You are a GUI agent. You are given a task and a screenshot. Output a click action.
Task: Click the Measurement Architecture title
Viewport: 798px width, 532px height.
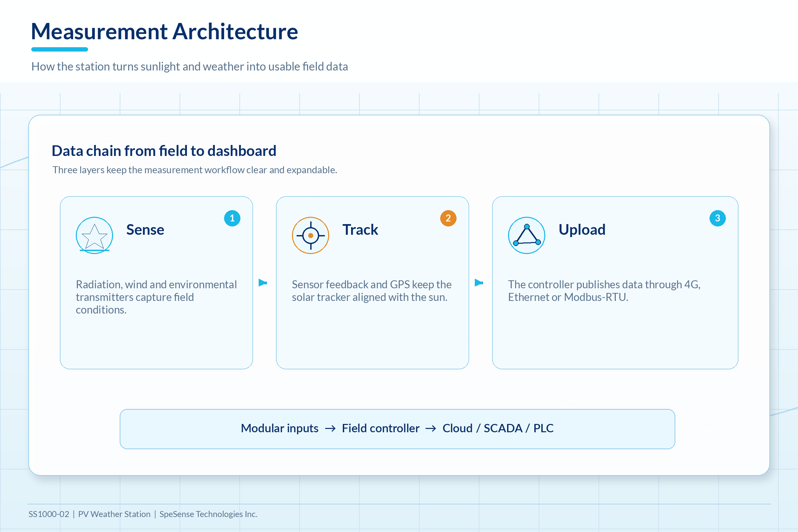(165, 31)
